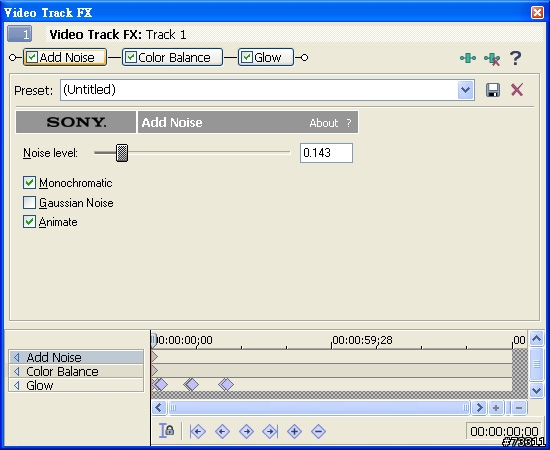Click vertical scrollbar up arrow
This screenshot has width=550, height=450.
point(537,338)
